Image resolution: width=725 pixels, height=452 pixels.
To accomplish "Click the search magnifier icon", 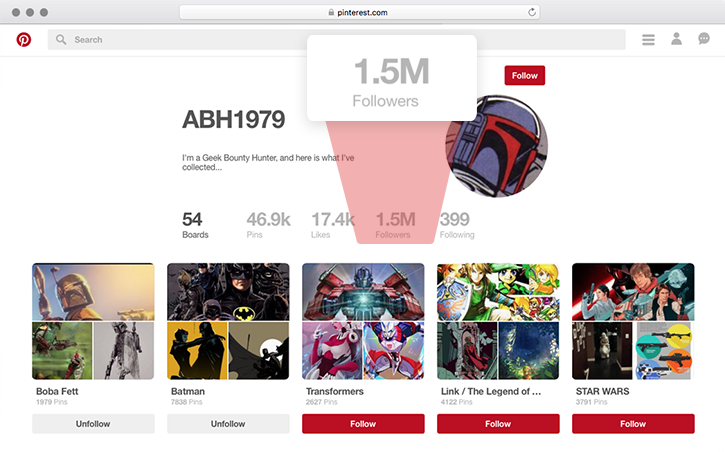I will [x=61, y=40].
